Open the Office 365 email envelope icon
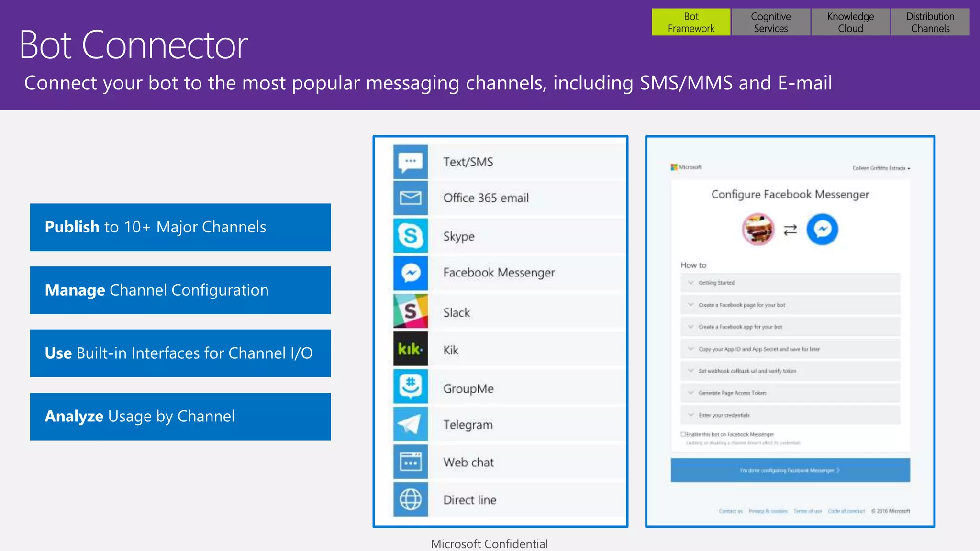 411,198
